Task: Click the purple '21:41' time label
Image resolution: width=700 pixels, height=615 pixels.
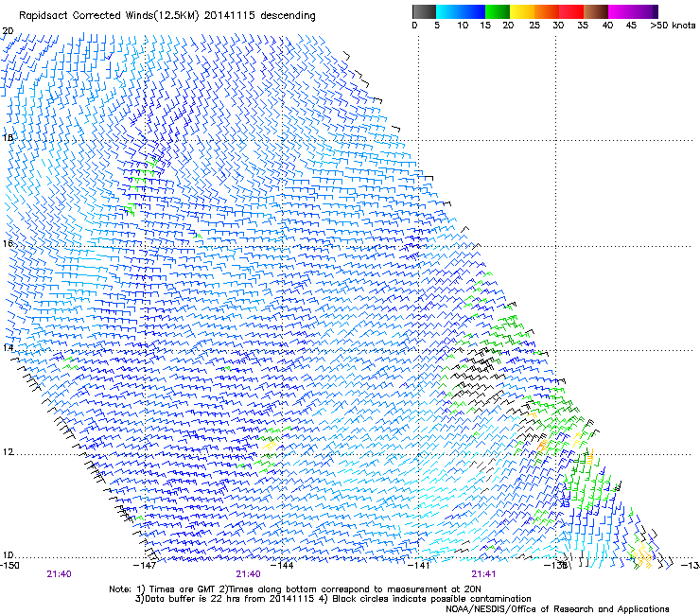Action: point(483,574)
